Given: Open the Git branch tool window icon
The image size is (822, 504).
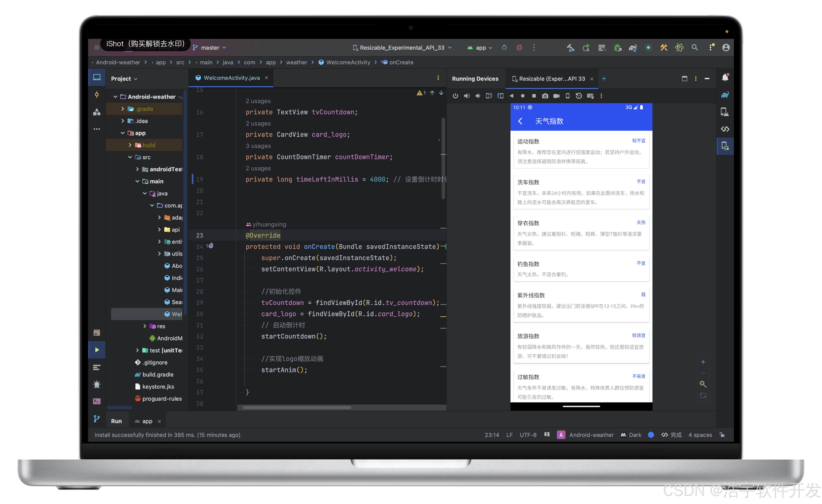Looking at the screenshot, I should tap(97, 419).
